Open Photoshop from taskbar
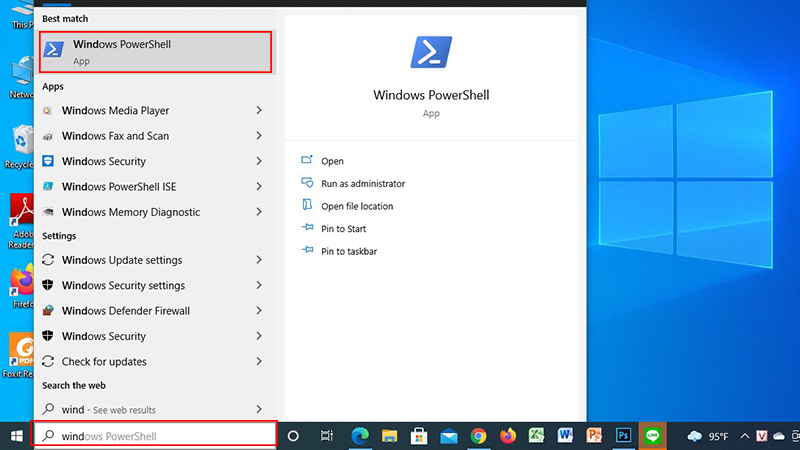Screen dimensions: 800x450 point(623,435)
